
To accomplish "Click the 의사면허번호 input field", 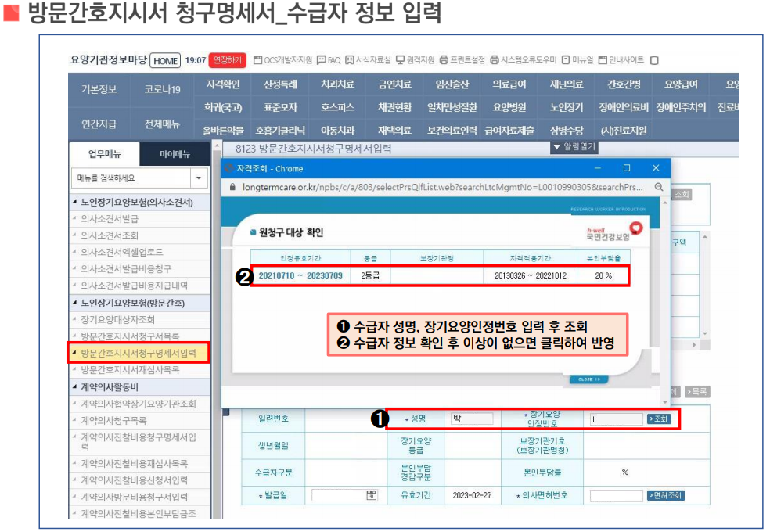I will (x=617, y=496).
